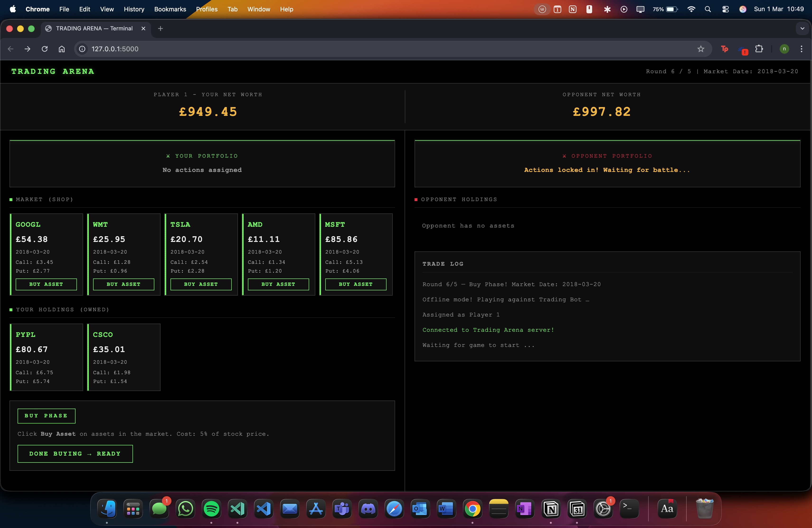Open the Bookmarks menu

tap(170, 9)
